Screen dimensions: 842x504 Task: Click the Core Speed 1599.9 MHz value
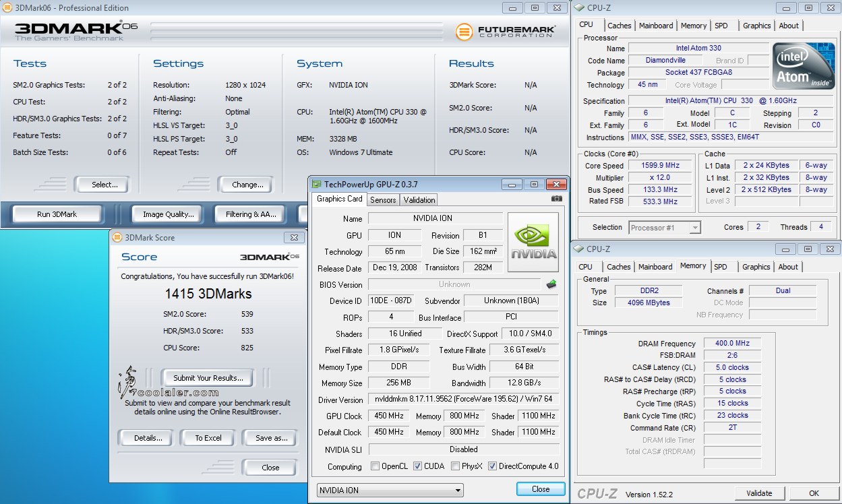tap(661, 166)
